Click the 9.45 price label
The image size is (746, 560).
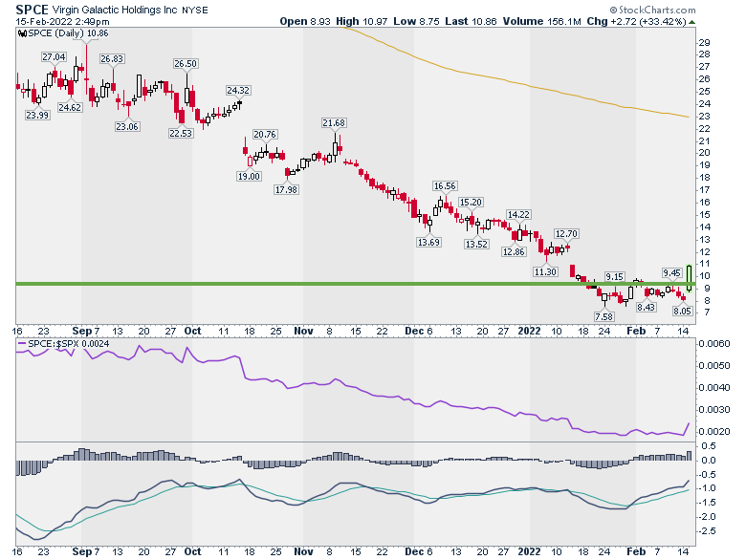(671, 272)
